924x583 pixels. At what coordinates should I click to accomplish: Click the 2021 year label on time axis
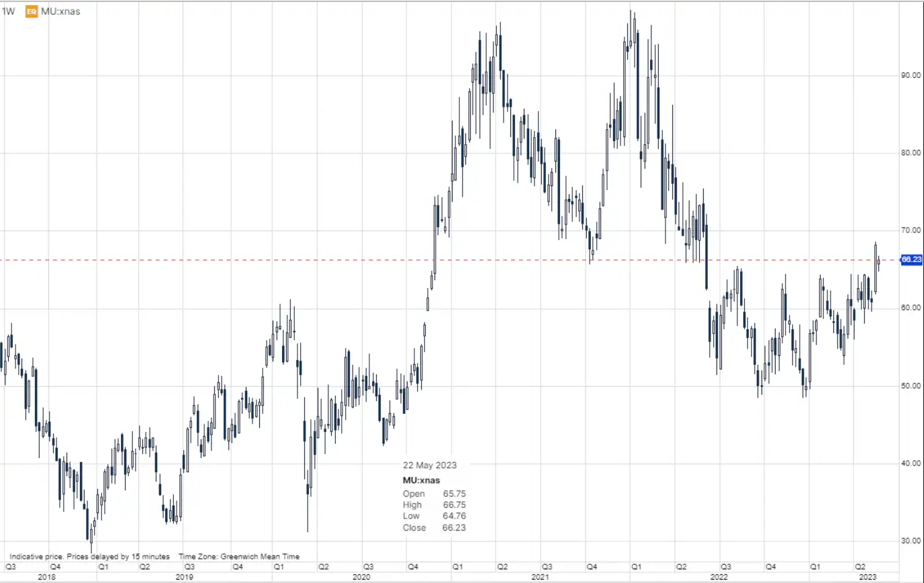[x=541, y=577]
